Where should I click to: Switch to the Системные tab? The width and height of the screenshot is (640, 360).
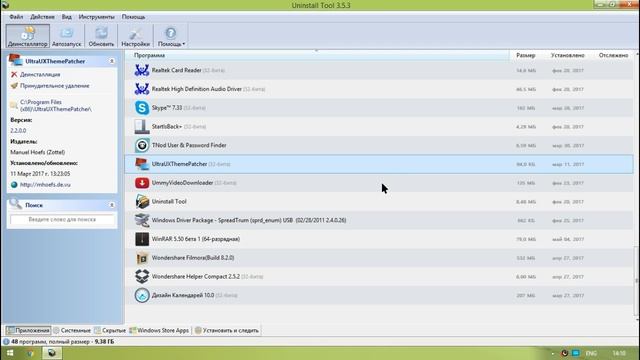pyautogui.click(x=72, y=330)
